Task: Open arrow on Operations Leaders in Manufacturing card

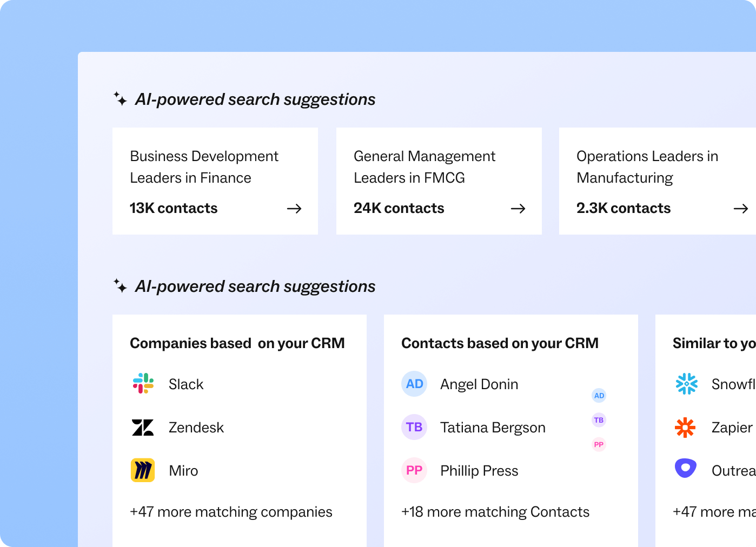Action: point(741,209)
